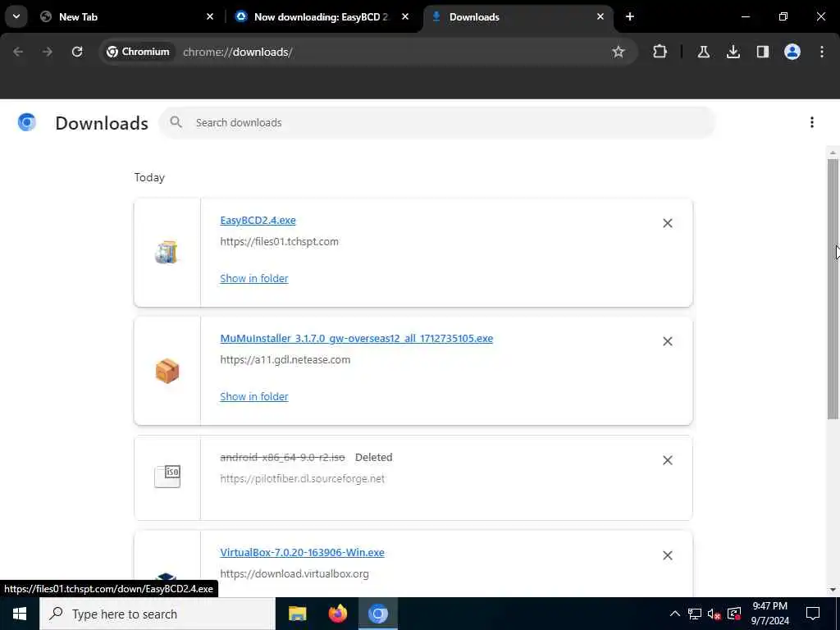Open File Explorer from the taskbar
Screen dimensions: 840x630
[x=297, y=614]
